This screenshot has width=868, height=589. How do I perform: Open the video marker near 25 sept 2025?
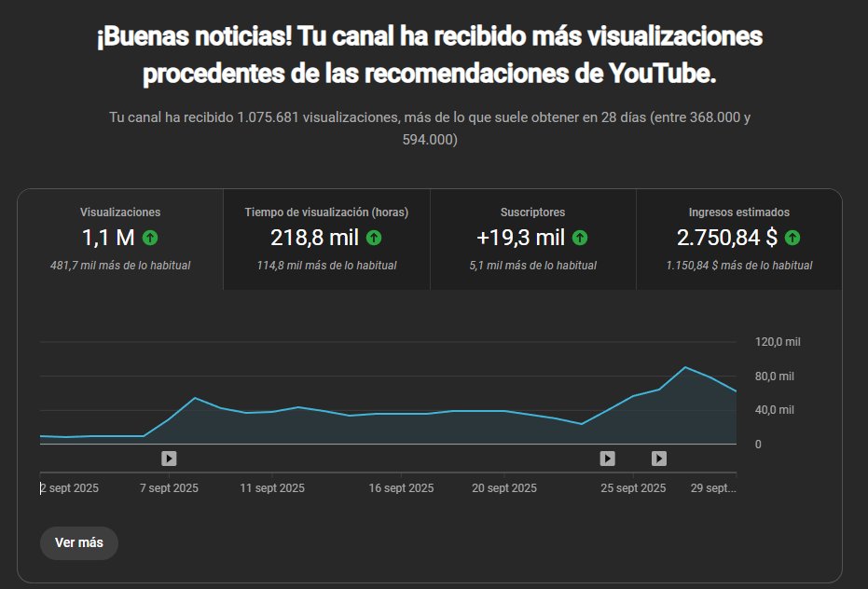607,458
